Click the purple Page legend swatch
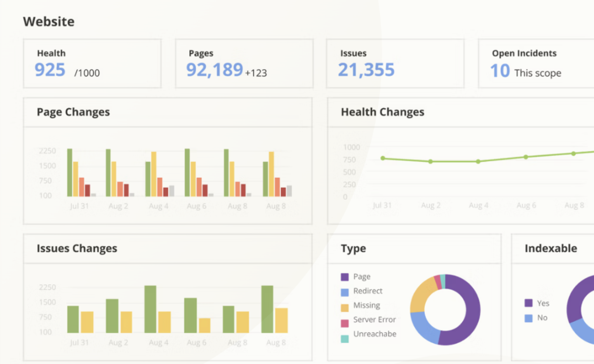The width and height of the screenshot is (594, 364). pyautogui.click(x=344, y=277)
